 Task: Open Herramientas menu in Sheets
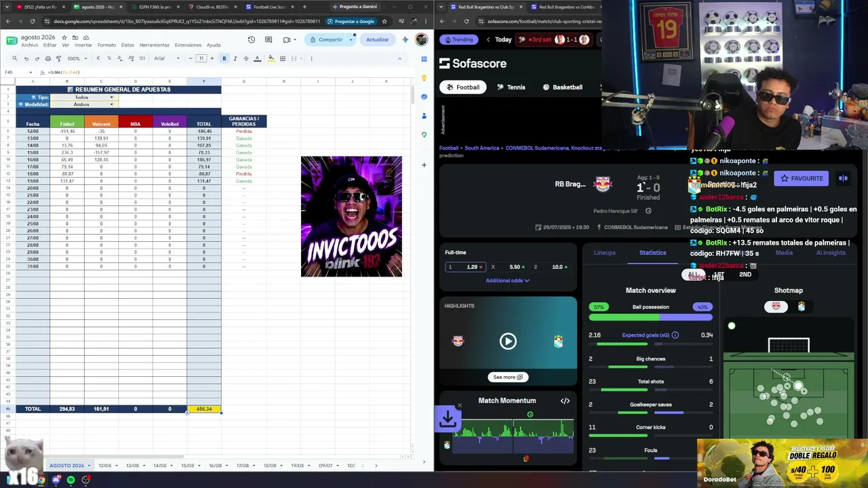coord(155,45)
